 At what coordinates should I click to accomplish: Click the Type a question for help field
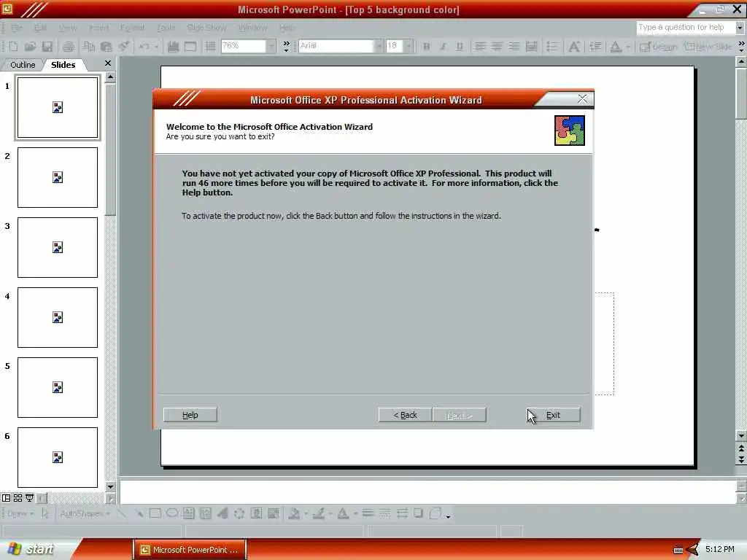[686, 28]
